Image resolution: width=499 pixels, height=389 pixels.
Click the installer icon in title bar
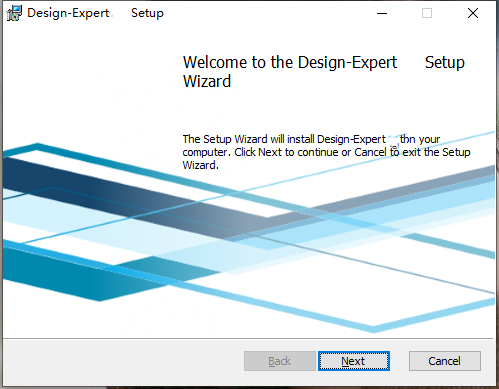pos(14,13)
